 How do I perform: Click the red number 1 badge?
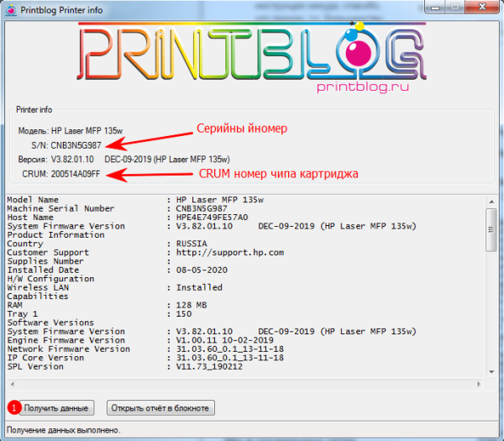tap(13, 407)
